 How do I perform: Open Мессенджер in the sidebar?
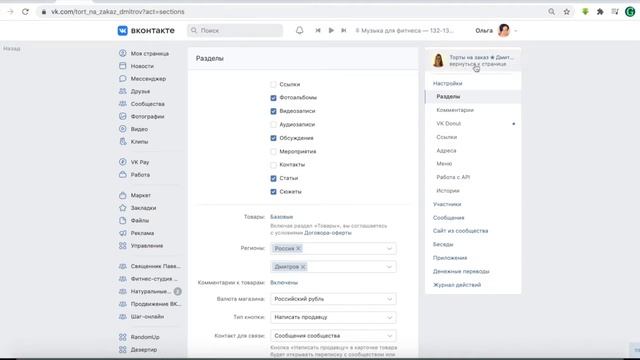(148, 79)
